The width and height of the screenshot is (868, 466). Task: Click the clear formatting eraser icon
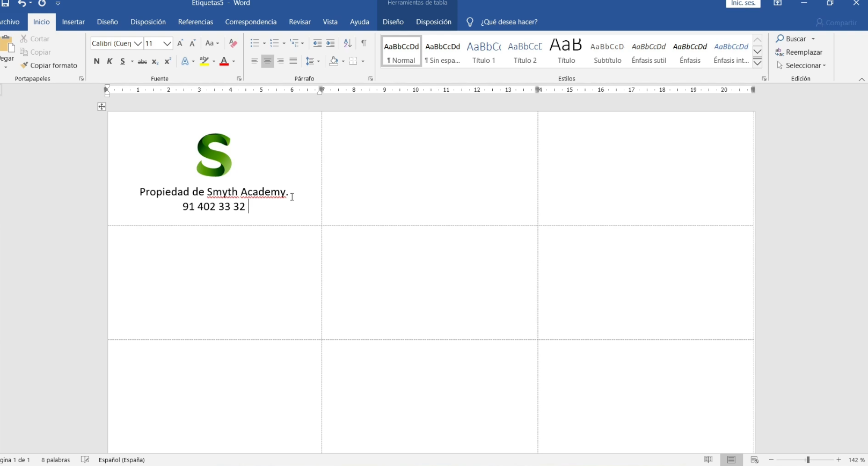tap(233, 43)
